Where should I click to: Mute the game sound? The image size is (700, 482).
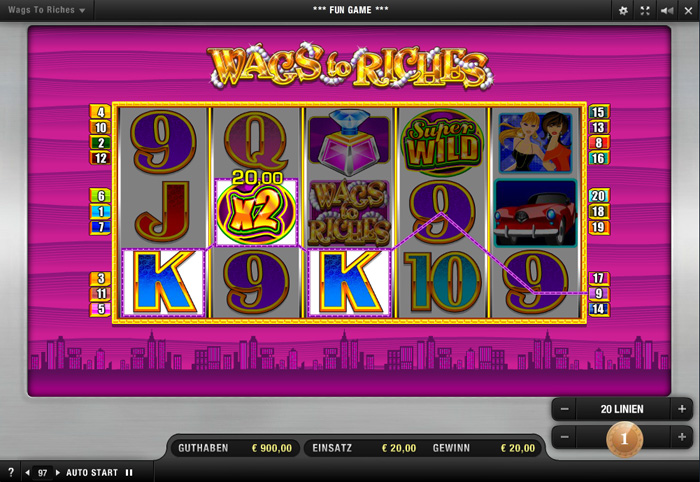click(667, 11)
